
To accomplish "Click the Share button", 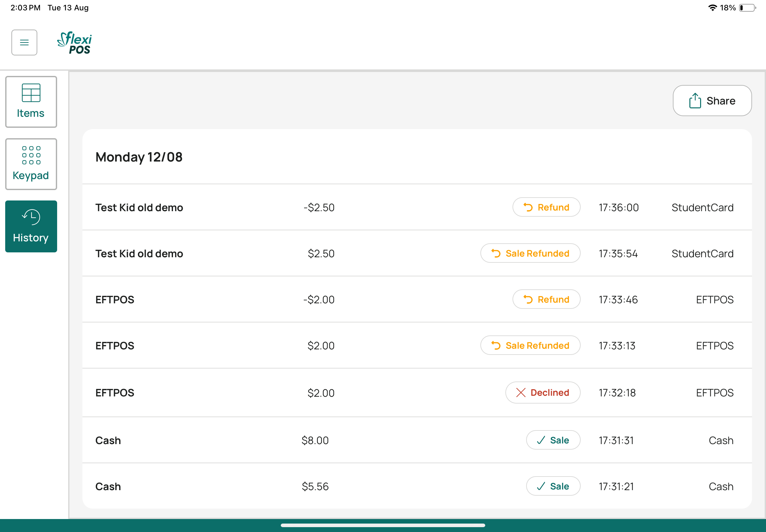I will tap(712, 101).
